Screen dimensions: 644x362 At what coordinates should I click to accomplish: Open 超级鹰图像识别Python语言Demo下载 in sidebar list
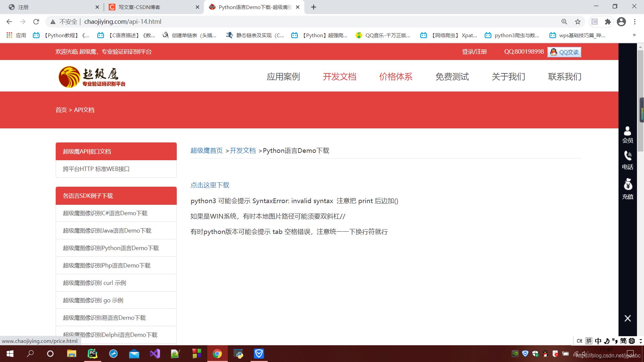pyautogui.click(x=111, y=248)
